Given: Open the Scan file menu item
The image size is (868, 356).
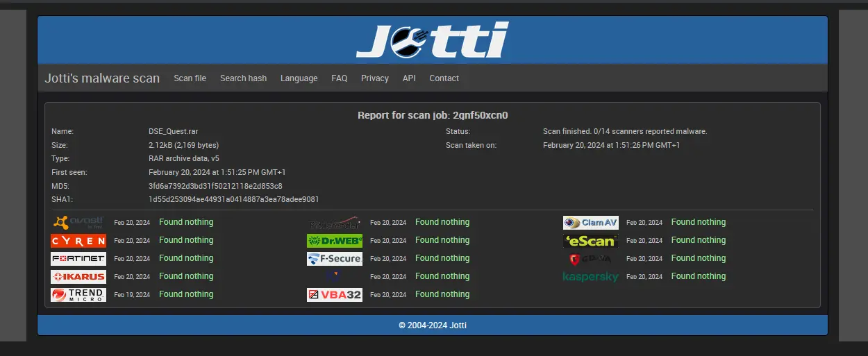Looking at the screenshot, I should point(190,78).
